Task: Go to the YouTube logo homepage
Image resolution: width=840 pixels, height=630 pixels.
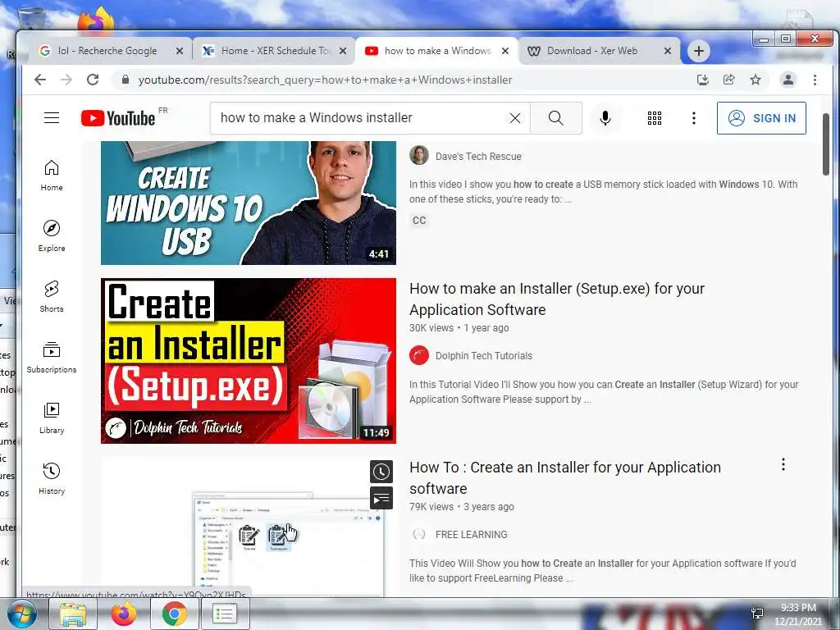Action: tap(118, 118)
